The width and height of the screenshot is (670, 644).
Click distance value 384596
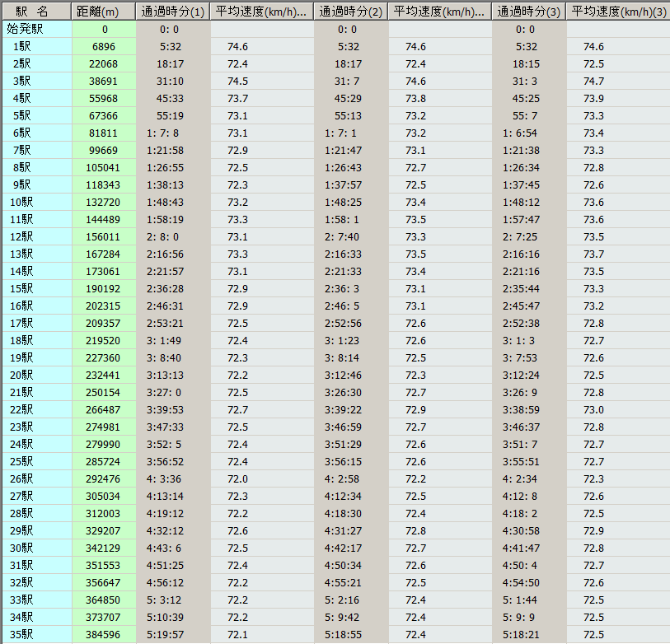tap(103, 635)
